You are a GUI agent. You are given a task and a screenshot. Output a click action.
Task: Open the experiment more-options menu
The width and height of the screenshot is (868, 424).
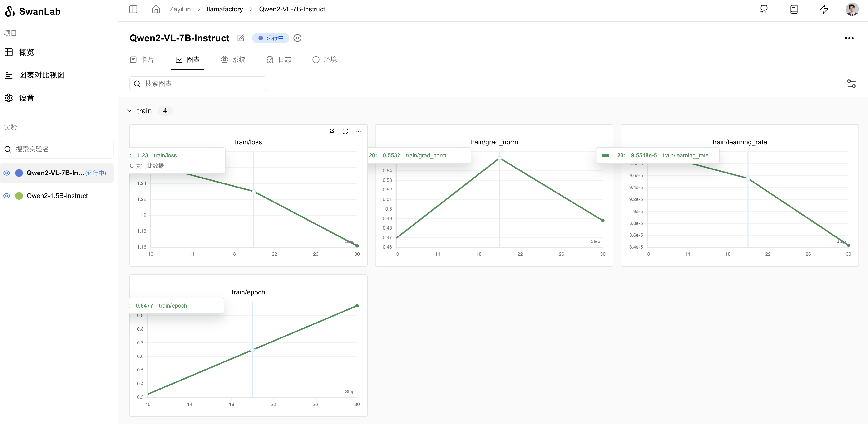click(x=849, y=38)
